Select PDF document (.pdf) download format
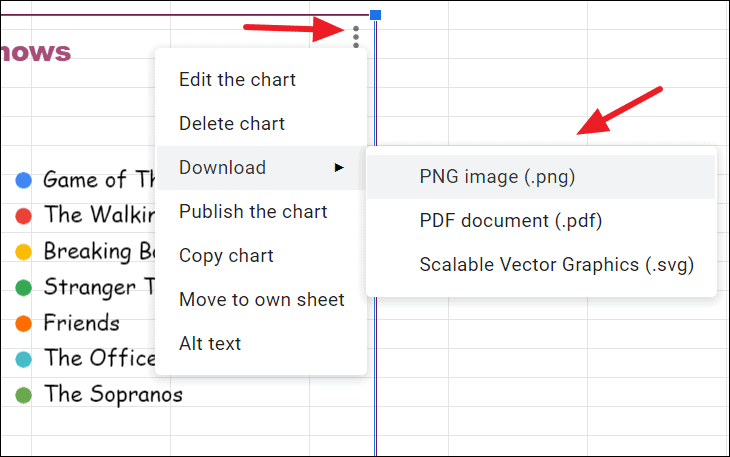730x457 pixels. 510,221
